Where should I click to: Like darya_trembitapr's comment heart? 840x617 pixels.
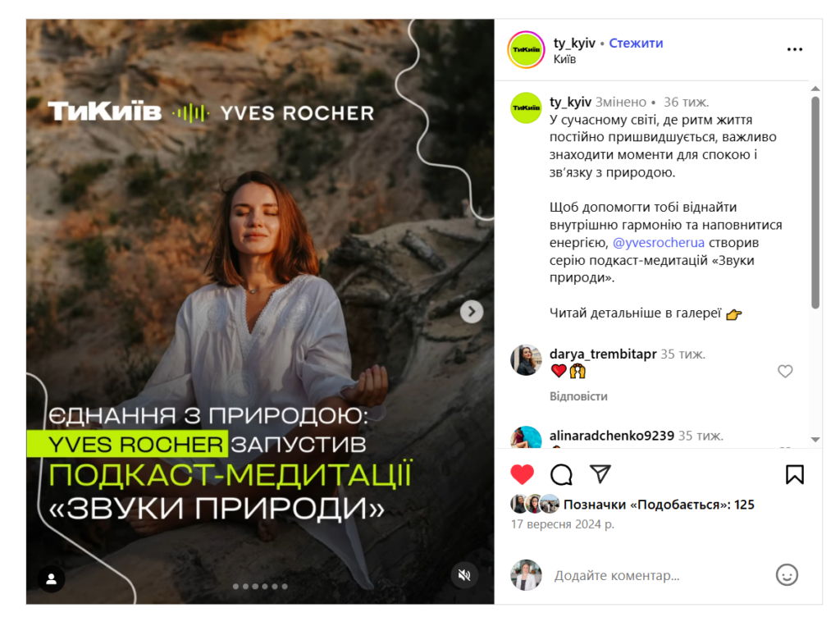(x=785, y=371)
